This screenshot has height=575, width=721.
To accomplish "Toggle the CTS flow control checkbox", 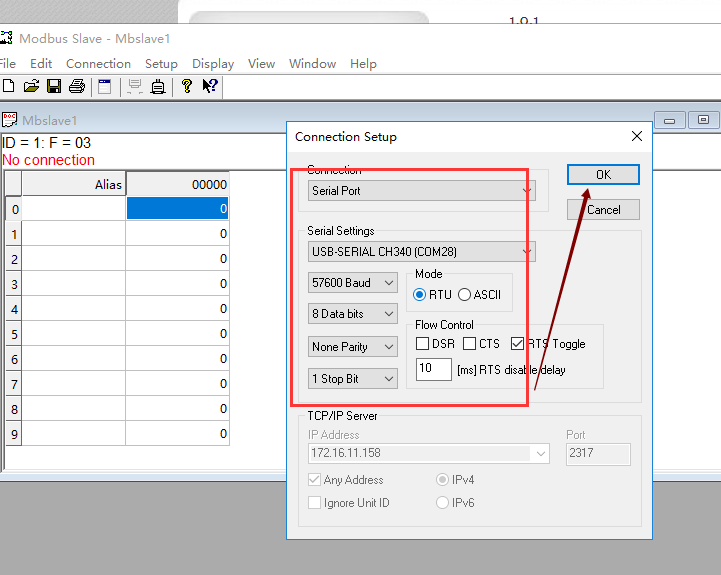I will (469, 344).
